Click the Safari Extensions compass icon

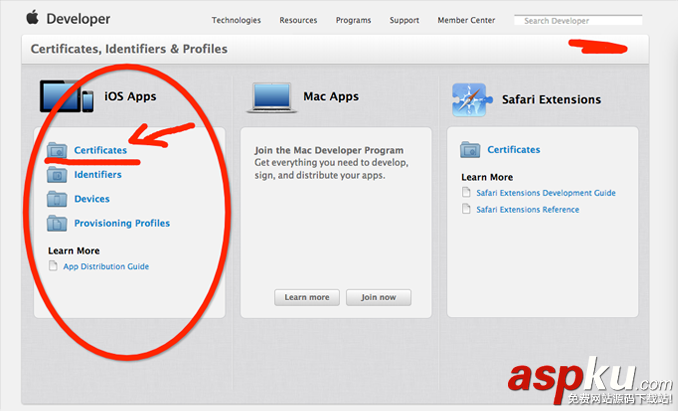472,99
